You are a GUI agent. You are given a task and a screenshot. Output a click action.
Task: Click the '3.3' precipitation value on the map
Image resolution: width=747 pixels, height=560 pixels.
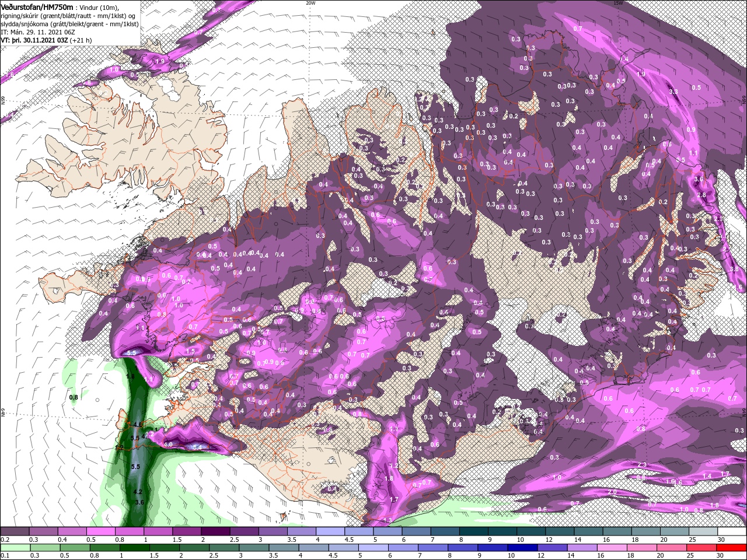pos(673,92)
